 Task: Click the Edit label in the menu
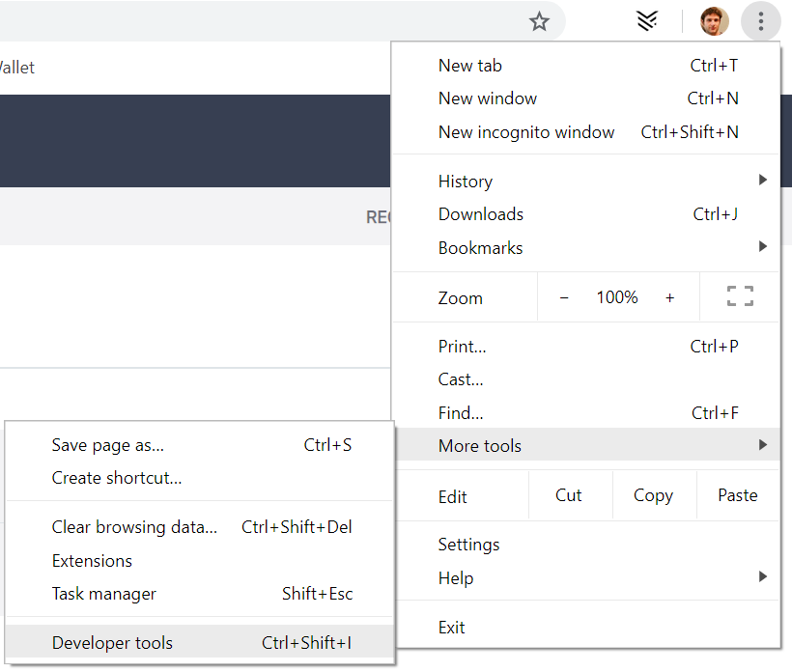click(453, 497)
